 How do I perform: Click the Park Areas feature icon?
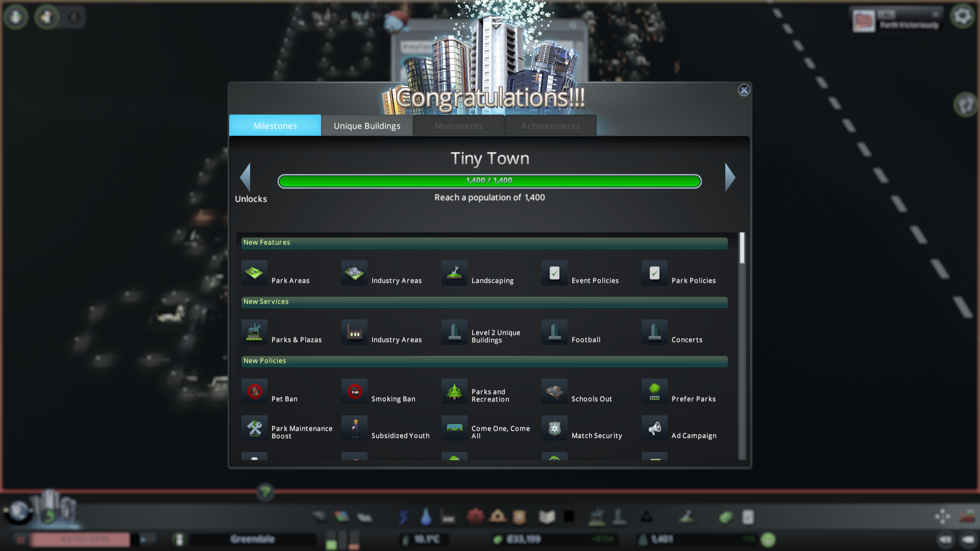[254, 273]
